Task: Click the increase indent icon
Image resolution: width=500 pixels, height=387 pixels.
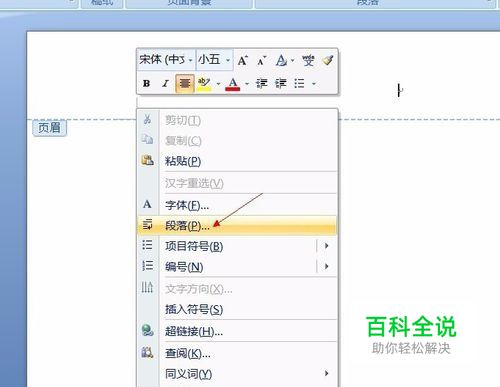Action: click(x=281, y=83)
